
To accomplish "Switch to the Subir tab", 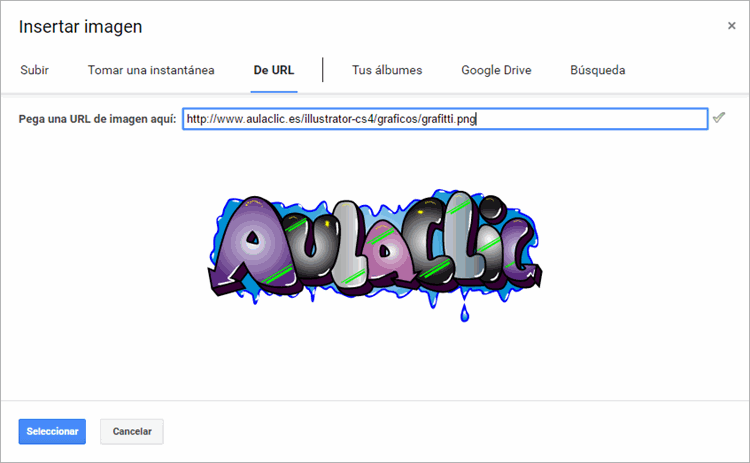I will 34,70.
